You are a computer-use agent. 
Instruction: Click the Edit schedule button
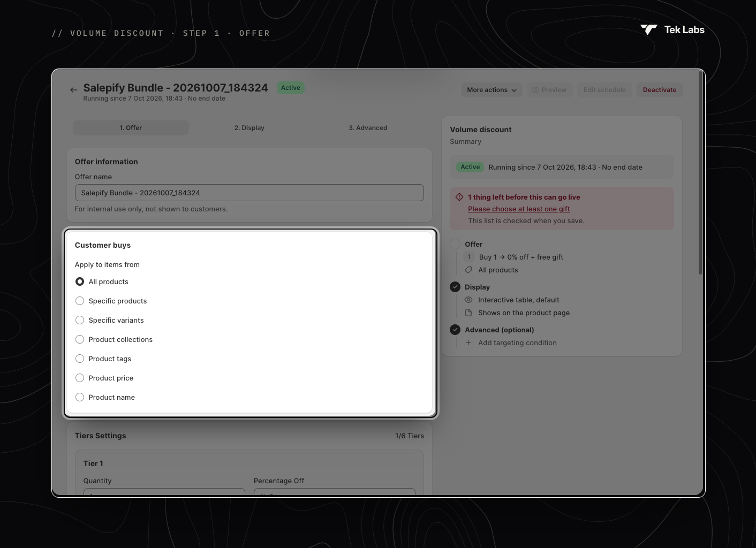click(604, 90)
